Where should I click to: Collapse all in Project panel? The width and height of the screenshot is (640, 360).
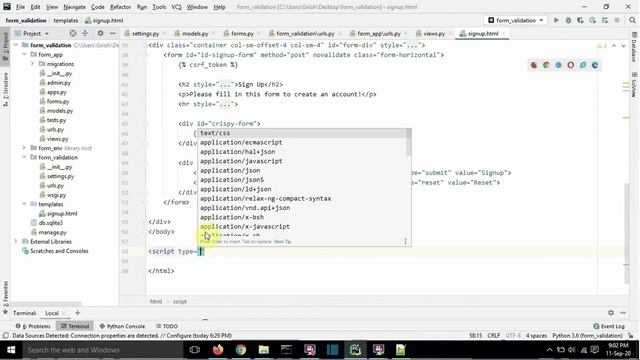click(x=85, y=33)
